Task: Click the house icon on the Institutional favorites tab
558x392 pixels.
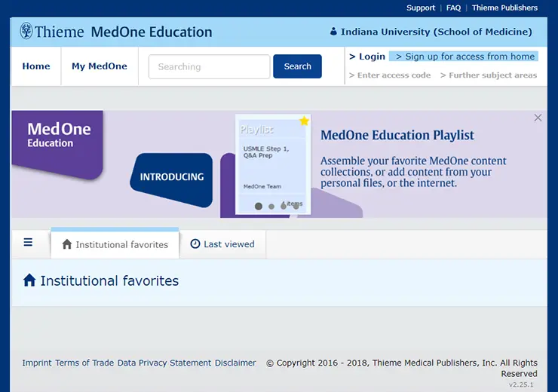Action: coord(67,244)
